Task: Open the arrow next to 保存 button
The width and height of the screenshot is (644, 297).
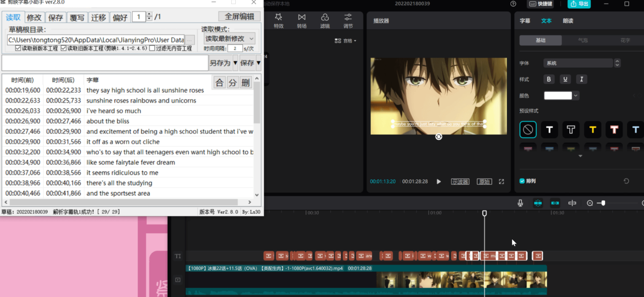Action: (x=258, y=63)
